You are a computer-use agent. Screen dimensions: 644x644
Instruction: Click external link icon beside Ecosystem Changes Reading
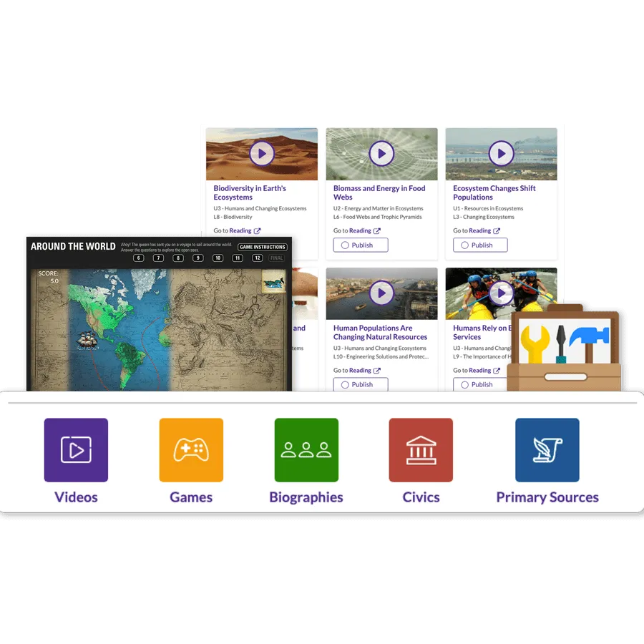pyautogui.click(x=497, y=231)
